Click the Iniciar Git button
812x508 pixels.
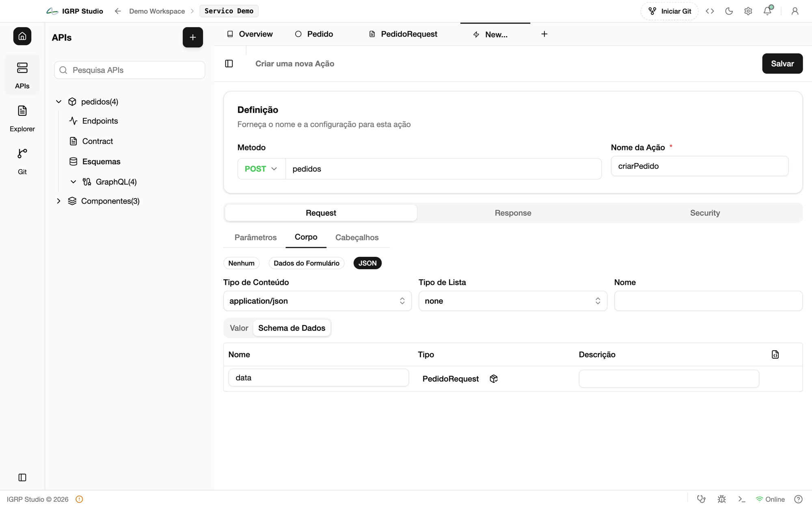coord(669,11)
